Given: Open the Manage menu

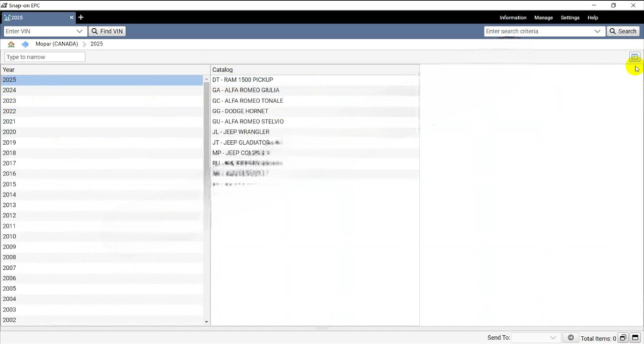Looking at the screenshot, I should click(543, 18).
